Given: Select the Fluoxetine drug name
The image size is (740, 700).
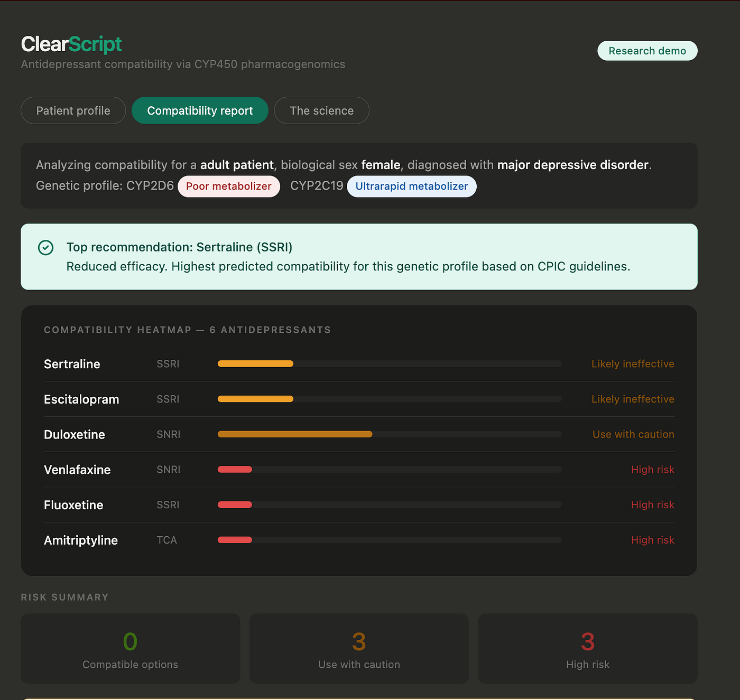Looking at the screenshot, I should 73,505.
